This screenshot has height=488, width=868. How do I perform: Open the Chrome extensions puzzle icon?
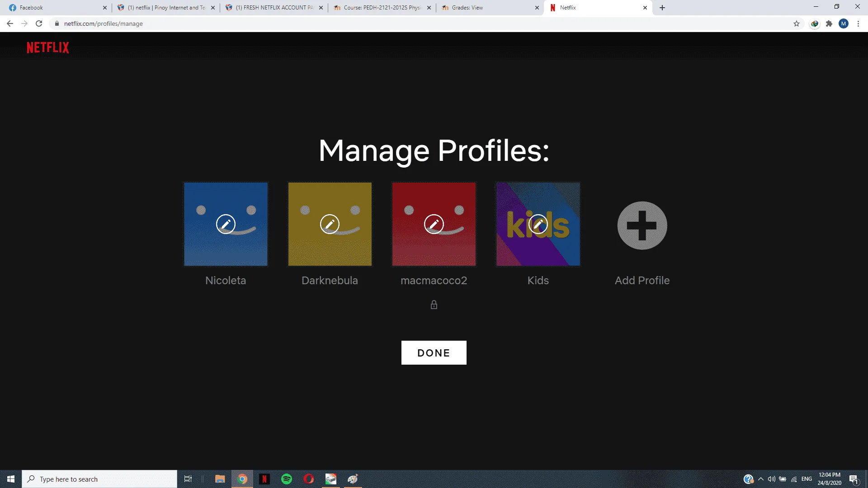(829, 23)
